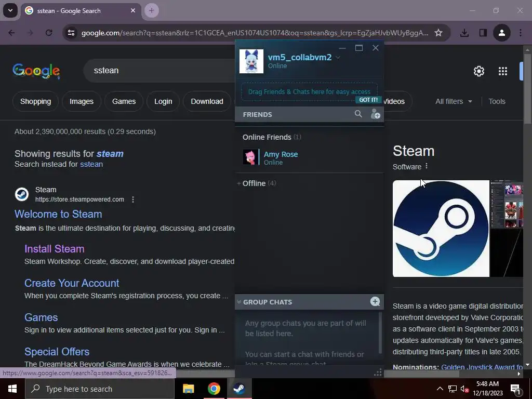Click the horizontal scrollbar right arrow
The height and width of the screenshot is (399, 532).
(519, 374)
